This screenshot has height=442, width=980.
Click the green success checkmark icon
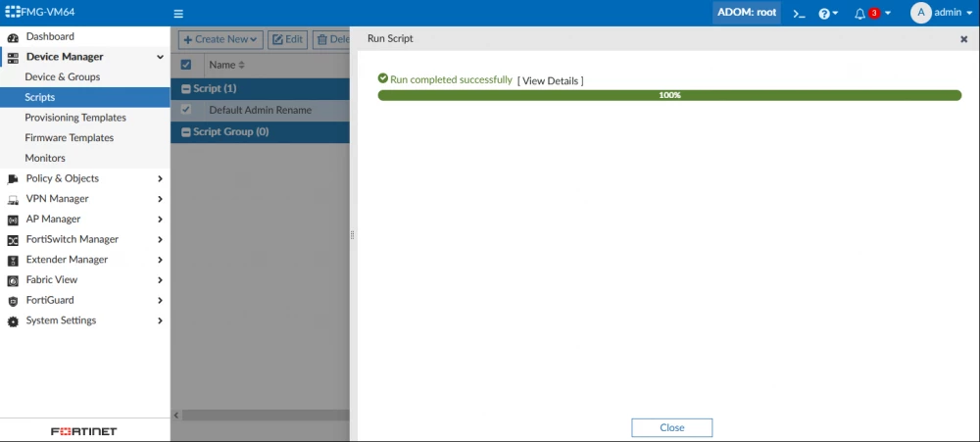pyautogui.click(x=383, y=78)
